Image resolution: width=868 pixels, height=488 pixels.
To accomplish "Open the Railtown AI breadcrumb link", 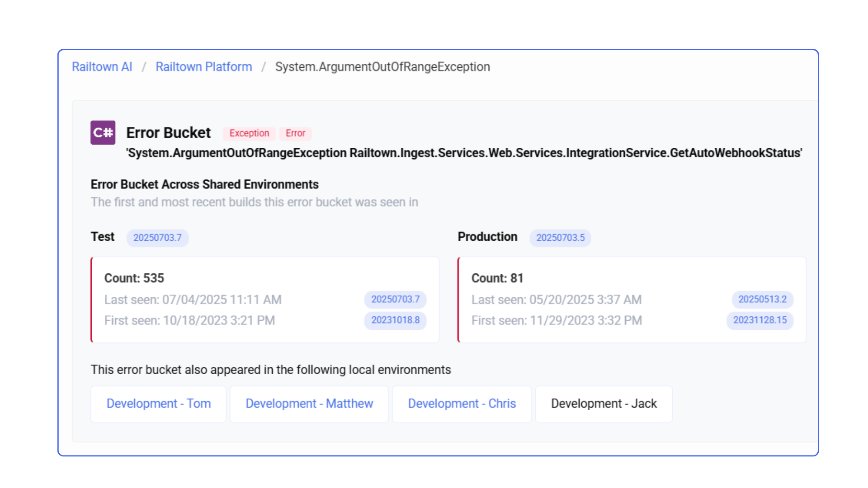I will (x=102, y=67).
